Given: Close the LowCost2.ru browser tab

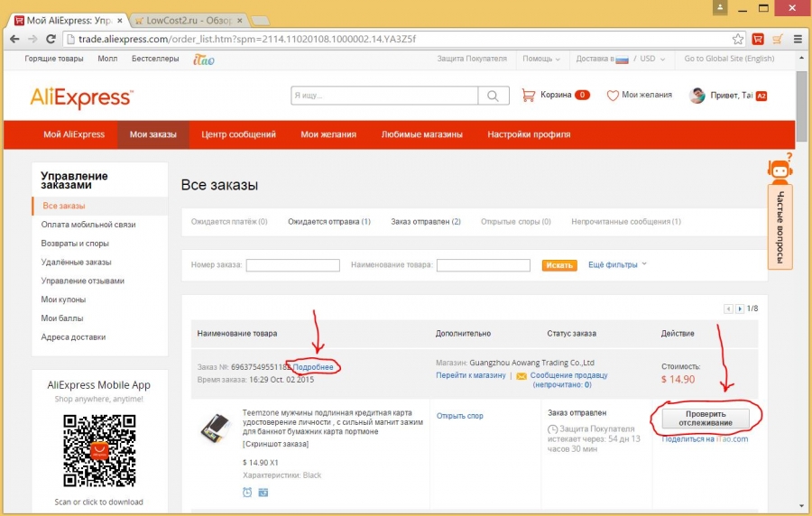Looking at the screenshot, I should [239, 21].
